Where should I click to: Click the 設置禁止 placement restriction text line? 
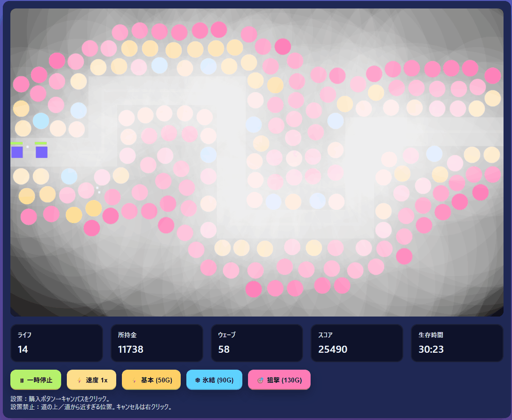tap(91, 407)
